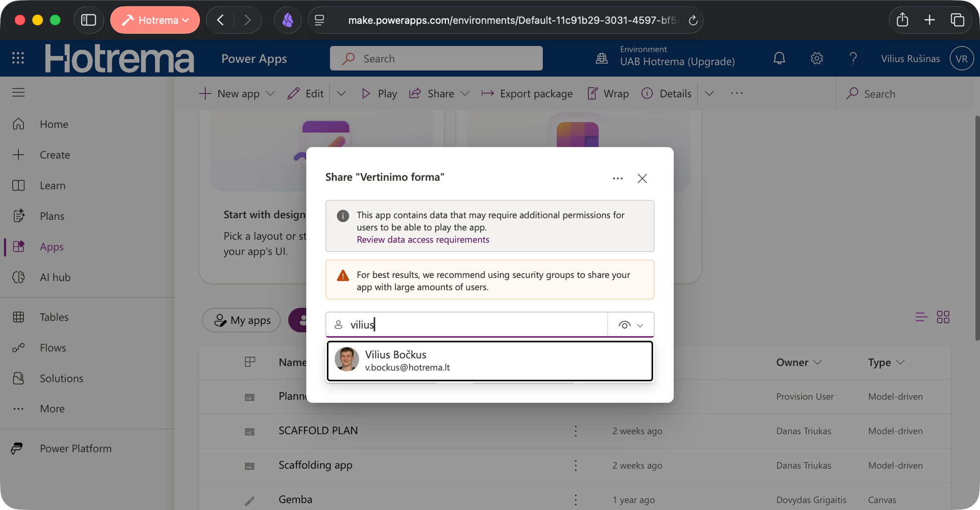
Task: Open a new browser tab
Action: [930, 20]
